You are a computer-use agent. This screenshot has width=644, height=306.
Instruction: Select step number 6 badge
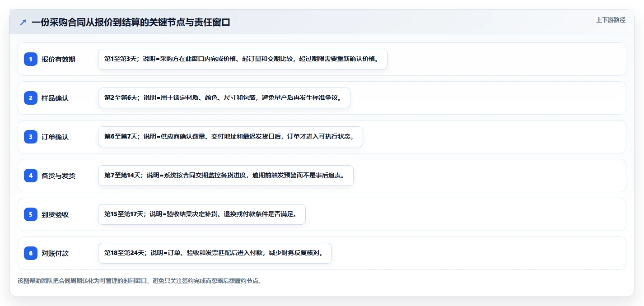[31, 253]
